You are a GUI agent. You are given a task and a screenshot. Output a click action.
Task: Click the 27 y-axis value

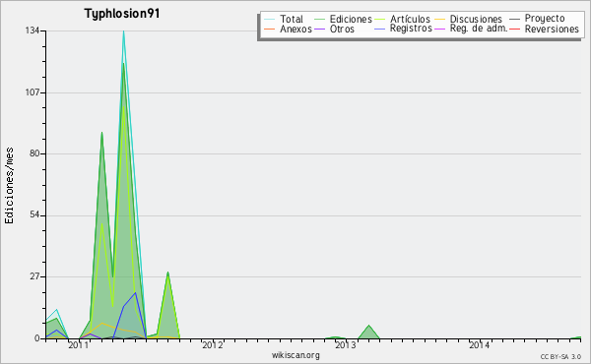tap(35, 276)
